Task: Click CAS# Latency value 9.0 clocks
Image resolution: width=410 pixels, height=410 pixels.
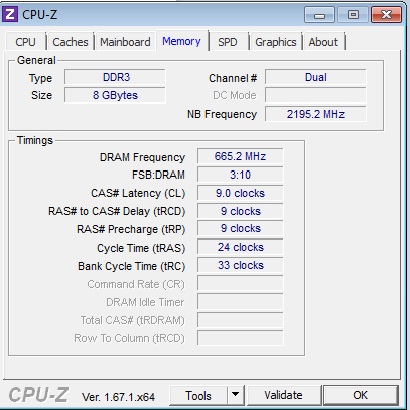Action: point(240,193)
